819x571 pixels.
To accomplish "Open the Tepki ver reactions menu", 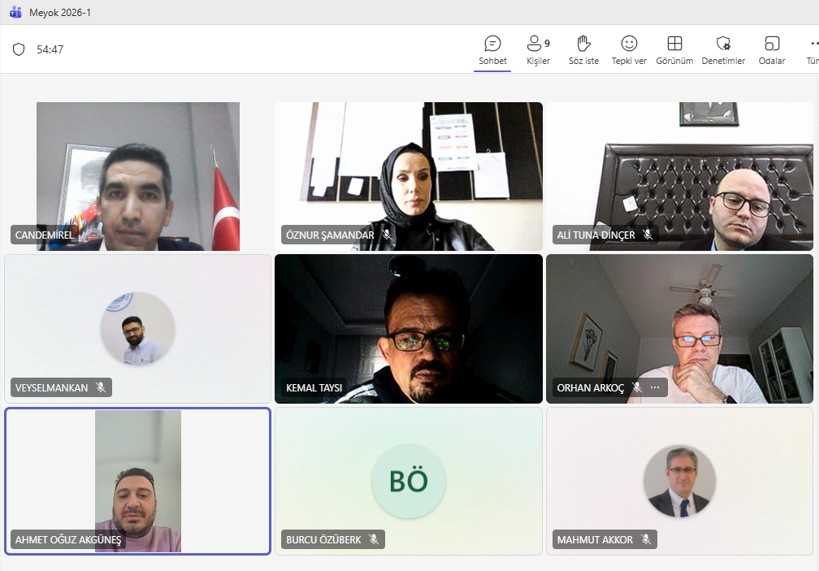I will tap(629, 50).
